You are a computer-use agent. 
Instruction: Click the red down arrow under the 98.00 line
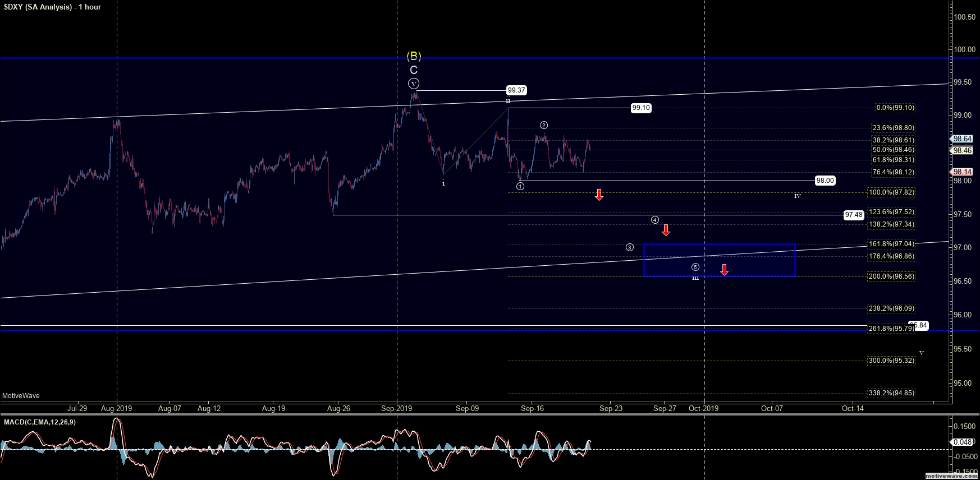[x=599, y=195]
